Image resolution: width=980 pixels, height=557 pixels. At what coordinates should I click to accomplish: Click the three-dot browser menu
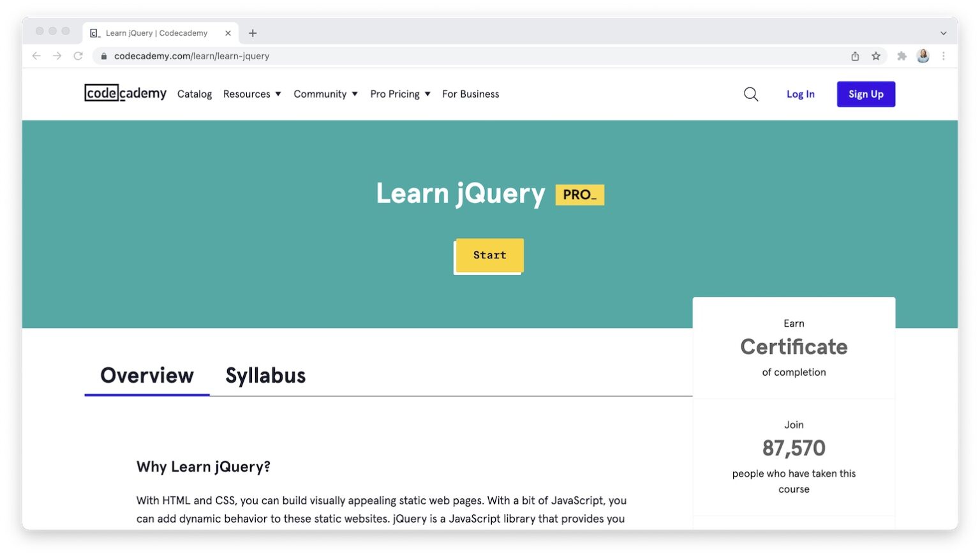[944, 56]
